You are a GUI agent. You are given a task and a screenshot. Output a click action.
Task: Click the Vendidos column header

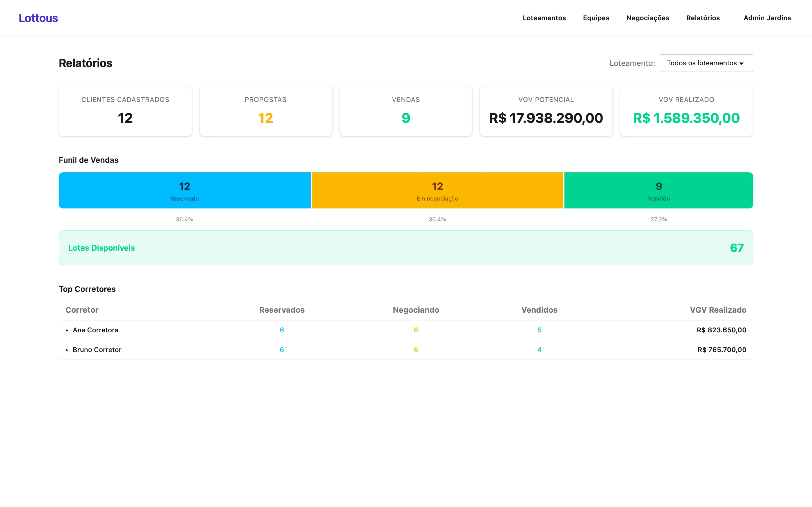tap(539, 310)
